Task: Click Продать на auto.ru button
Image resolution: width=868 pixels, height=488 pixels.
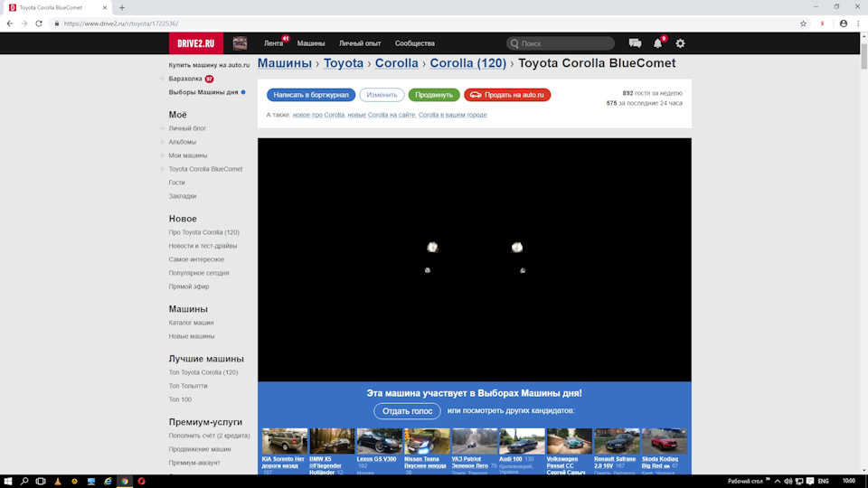Action: click(507, 95)
